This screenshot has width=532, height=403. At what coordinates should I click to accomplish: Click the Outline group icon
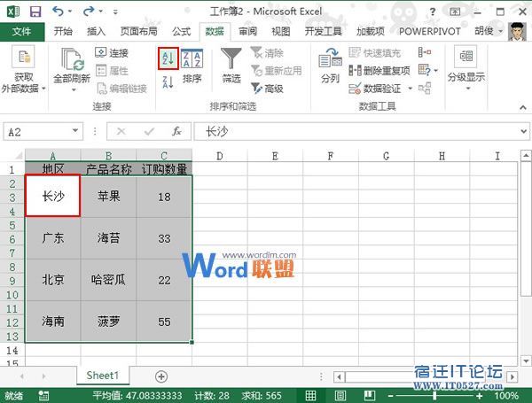(x=465, y=56)
